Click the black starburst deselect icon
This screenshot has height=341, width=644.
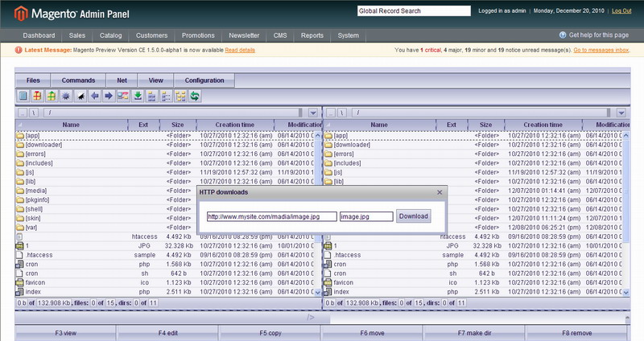[x=80, y=96]
